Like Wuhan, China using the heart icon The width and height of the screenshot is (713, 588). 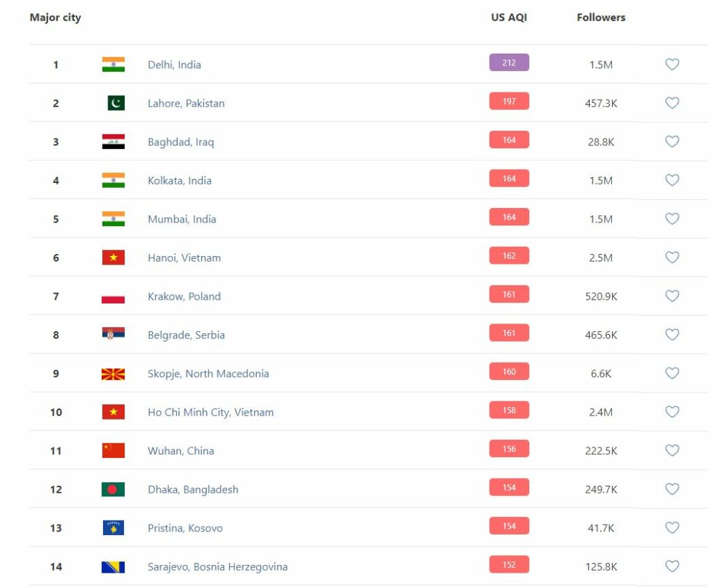click(672, 450)
